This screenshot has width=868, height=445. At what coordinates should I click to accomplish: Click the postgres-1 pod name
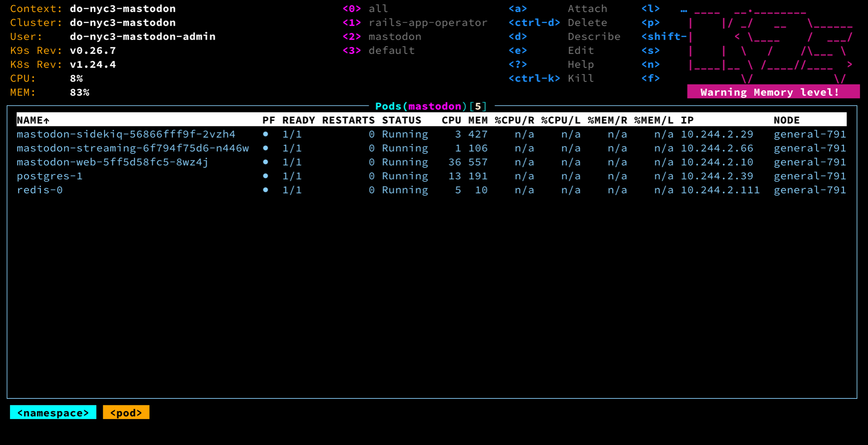pos(50,176)
